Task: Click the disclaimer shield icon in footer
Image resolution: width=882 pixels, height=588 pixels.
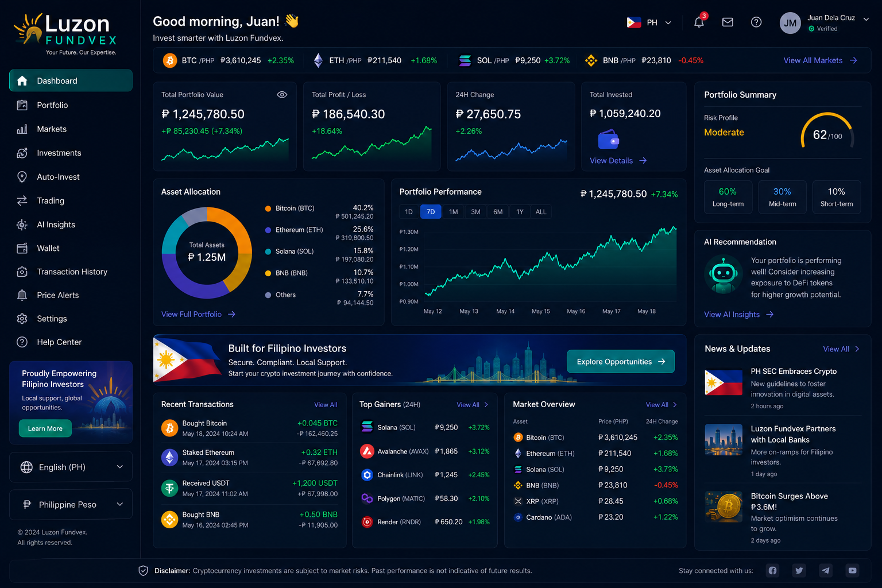Action: (x=144, y=571)
